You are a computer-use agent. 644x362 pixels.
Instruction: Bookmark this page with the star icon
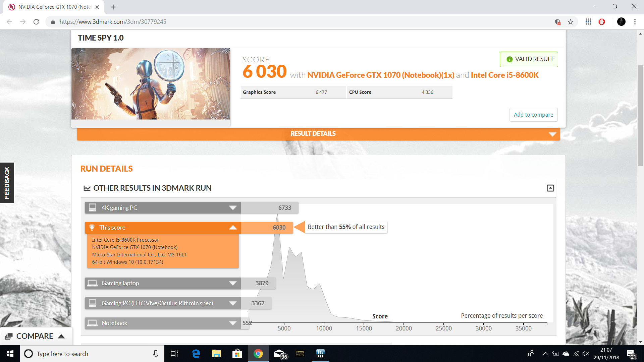(x=571, y=22)
